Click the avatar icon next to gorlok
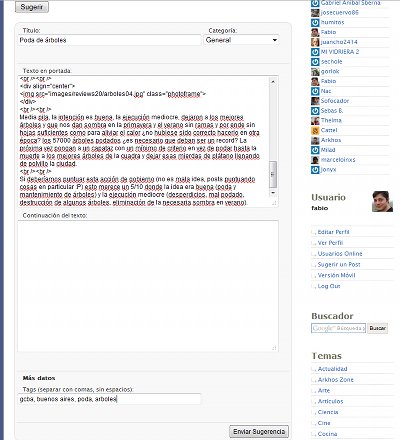 pos(315,72)
